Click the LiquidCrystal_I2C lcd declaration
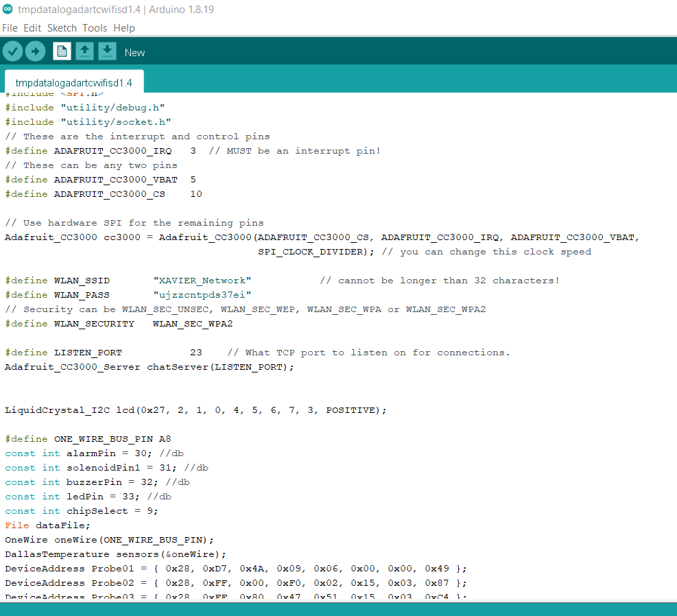Screen dimensions: 677x616 pos(195,410)
